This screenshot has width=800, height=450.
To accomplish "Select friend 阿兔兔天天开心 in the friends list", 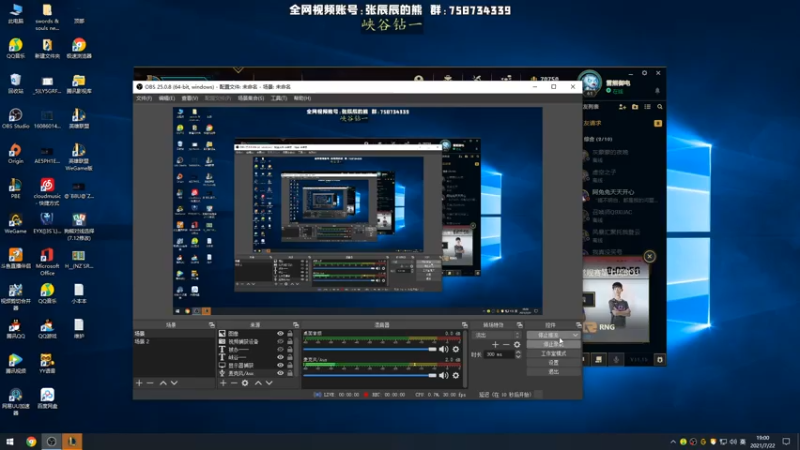I will 623,195.
